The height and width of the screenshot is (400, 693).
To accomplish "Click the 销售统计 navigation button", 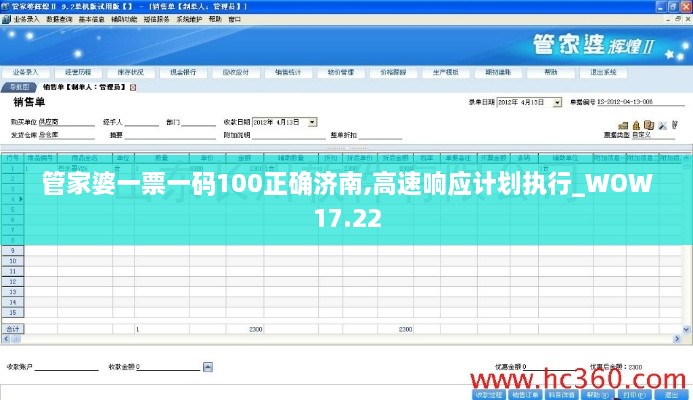I will click(287, 73).
